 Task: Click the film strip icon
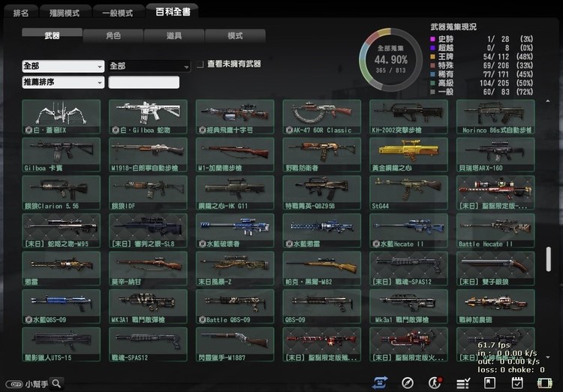[545, 383]
